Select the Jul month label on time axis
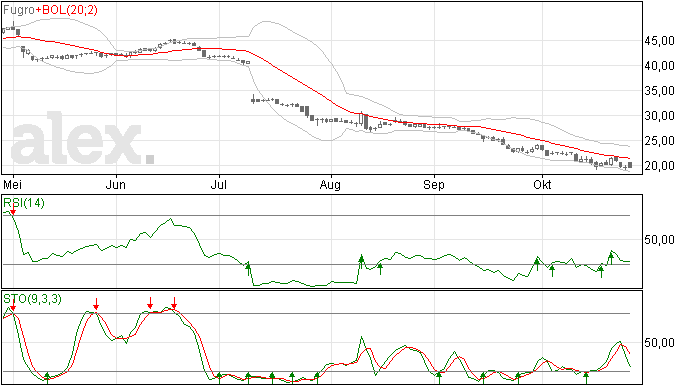This screenshot has height=387, width=690. point(219,184)
